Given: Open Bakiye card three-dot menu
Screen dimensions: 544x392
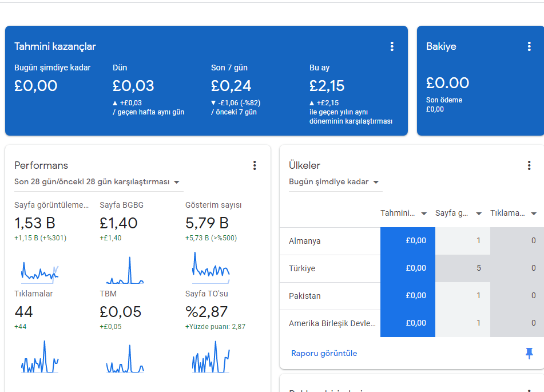Looking at the screenshot, I should coord(529,46).
